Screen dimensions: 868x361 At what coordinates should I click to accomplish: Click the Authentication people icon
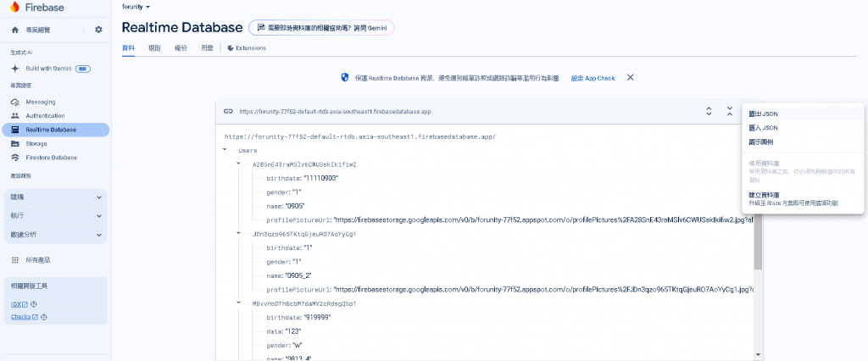tap(15, 116)
